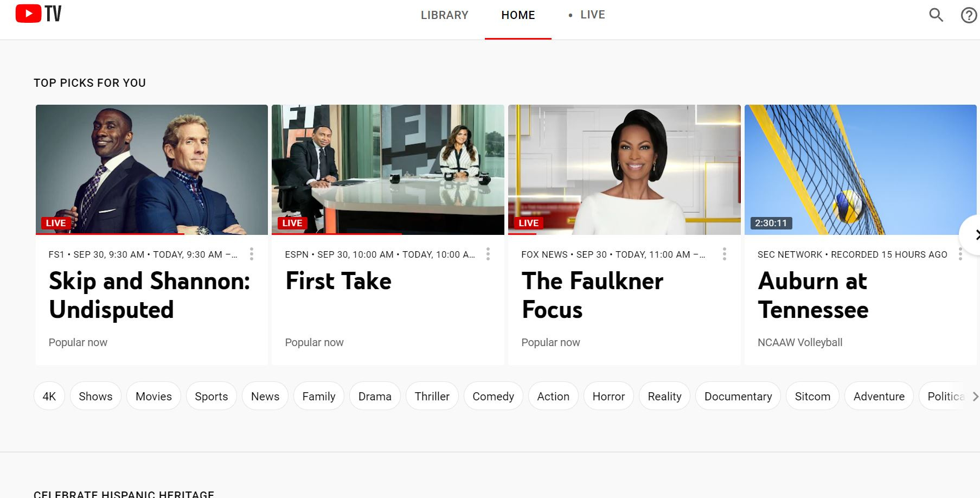Open more options for Skip and Shannon: Undisputed
The height and width of the screenshot is (498, 980).
point(252,254)
